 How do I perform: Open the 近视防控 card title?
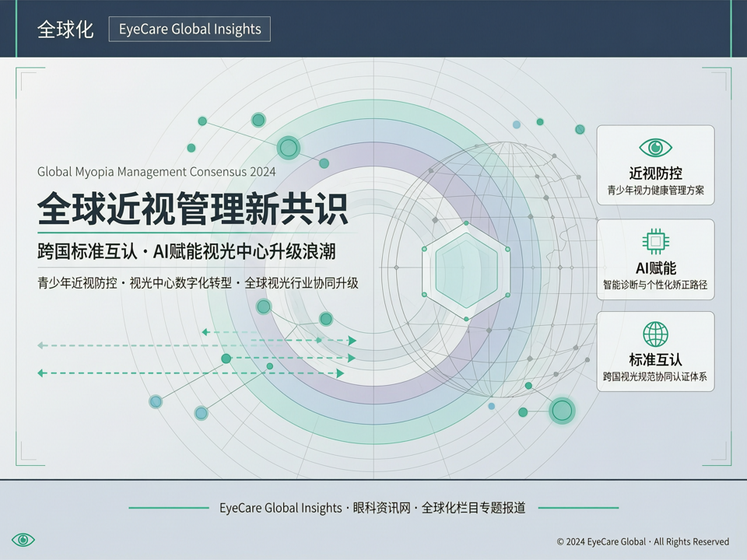[x=655, y=173]
